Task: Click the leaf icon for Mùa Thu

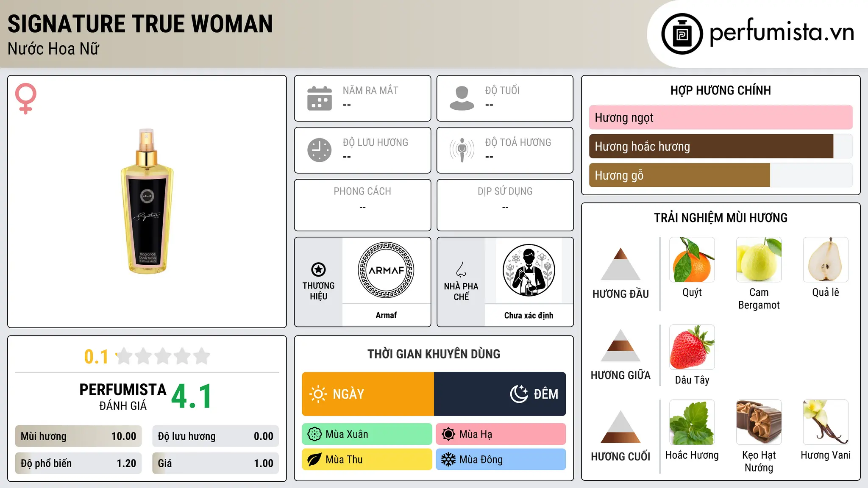Action: click(x=314, y=460)
